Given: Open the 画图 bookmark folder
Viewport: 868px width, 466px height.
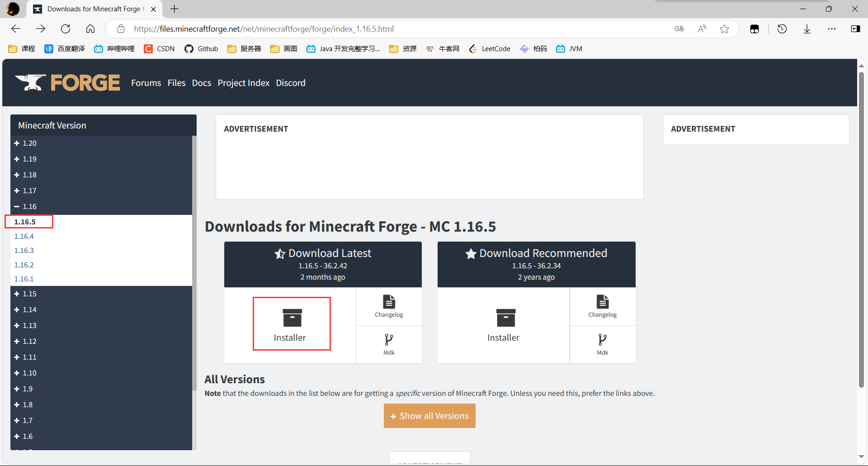Looking at the screenshot, I should [283, 49].
